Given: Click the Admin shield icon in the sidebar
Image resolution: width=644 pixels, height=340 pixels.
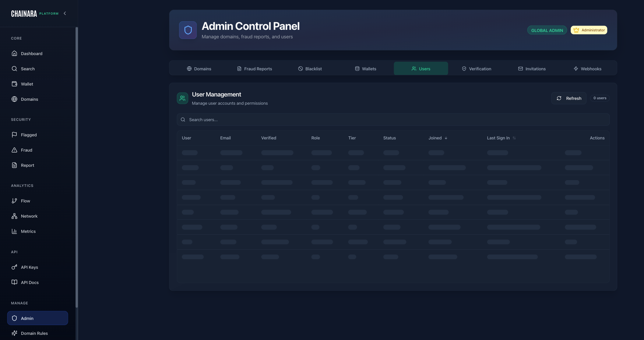Looking at the screenshot, I should tap(14, 318).
